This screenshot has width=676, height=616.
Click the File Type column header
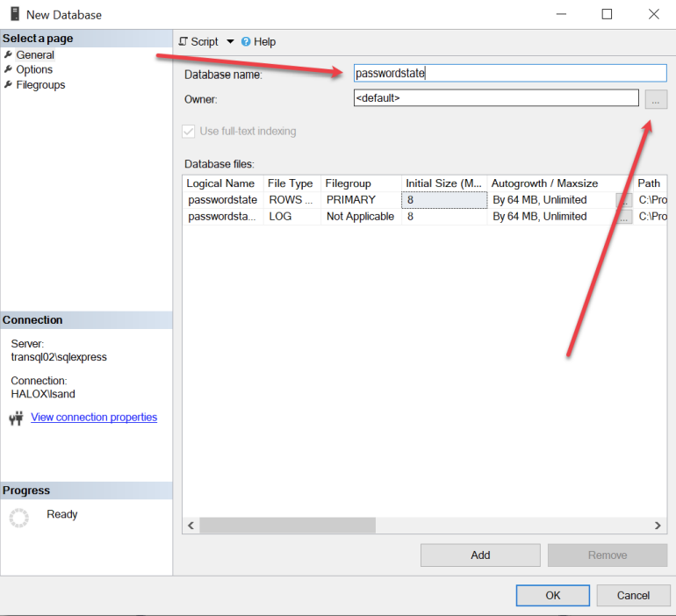pos(291,183)
